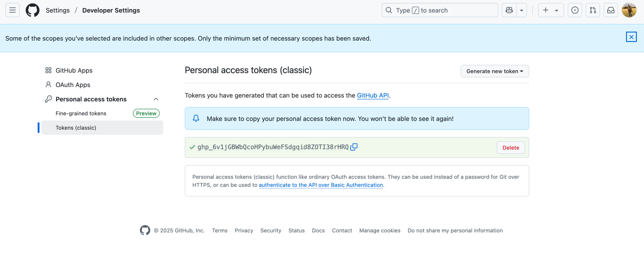The image size is (644, 262).
Task: Click the magnifier search icon
Action: pyautogui.click(x=389, y=10)
